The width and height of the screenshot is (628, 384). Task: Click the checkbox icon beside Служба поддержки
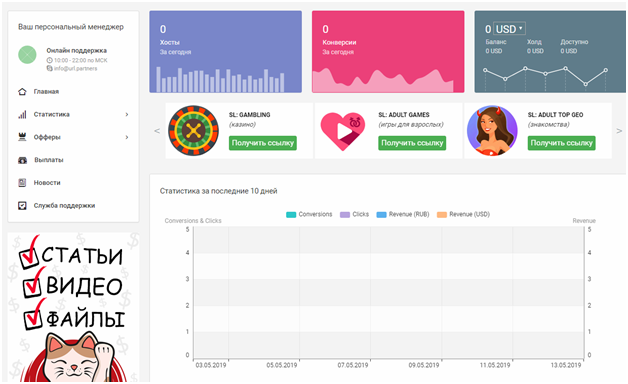point(22,205)
